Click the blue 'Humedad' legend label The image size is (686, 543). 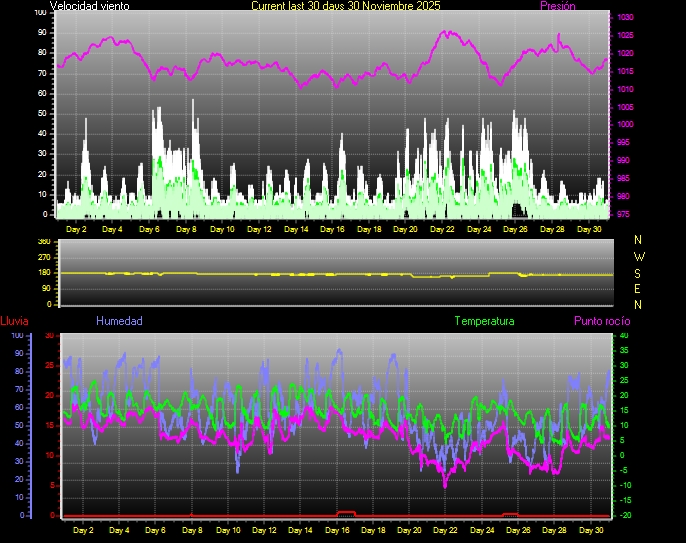(119, 321)
